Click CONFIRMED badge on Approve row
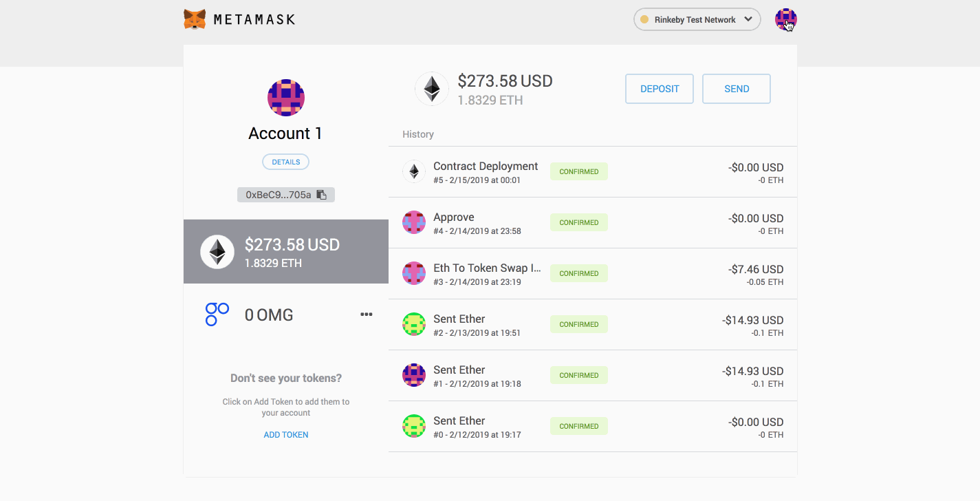Image resolution: width=980 pixels, height=501 pixels. click(x=579, y=222)
